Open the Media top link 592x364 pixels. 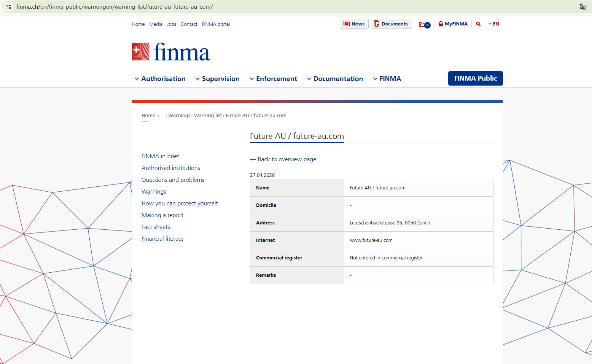156,24
